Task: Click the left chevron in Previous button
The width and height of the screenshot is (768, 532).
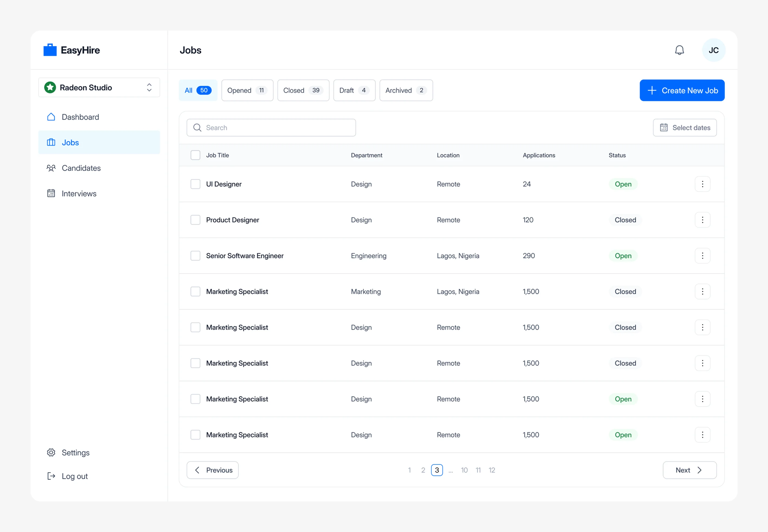Action: coord(197,470)
